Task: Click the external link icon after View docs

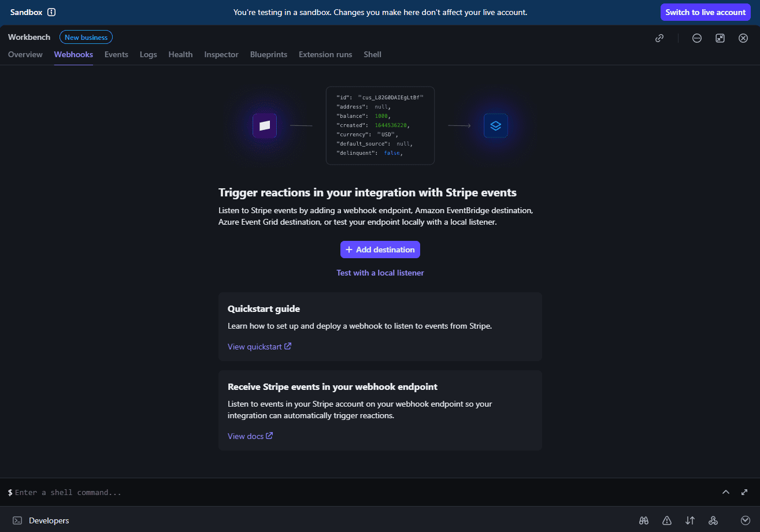Action: pyautogui.click(x=269, y=436)
